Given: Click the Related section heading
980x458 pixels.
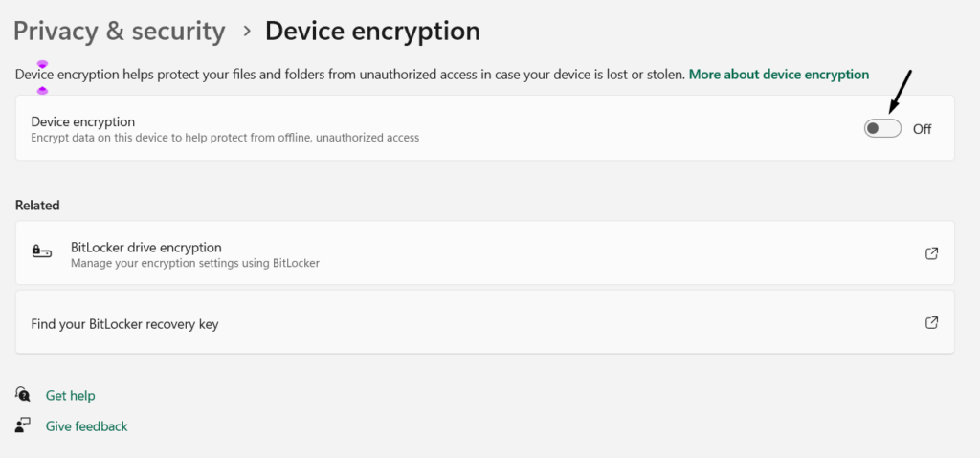Looking at the screenshot, I should point(37,205).
